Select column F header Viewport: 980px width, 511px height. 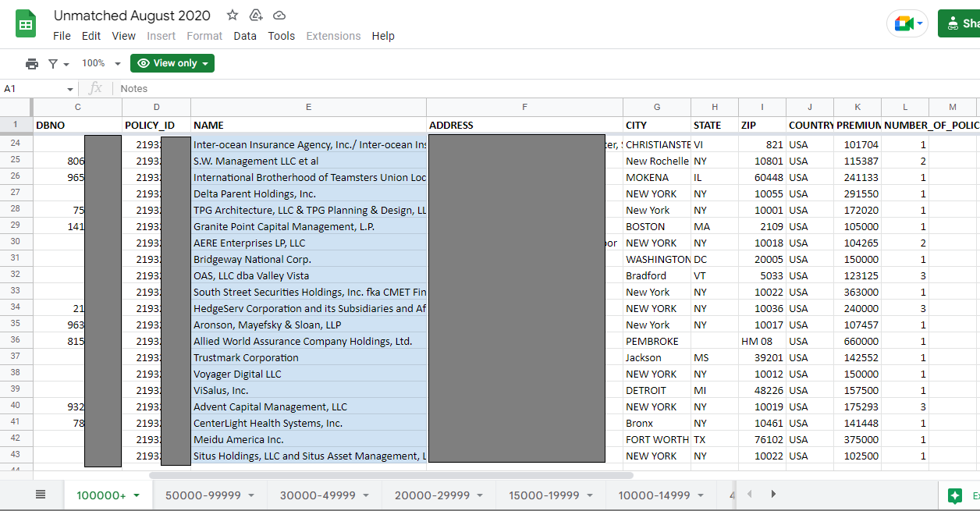tap(524, 107)
